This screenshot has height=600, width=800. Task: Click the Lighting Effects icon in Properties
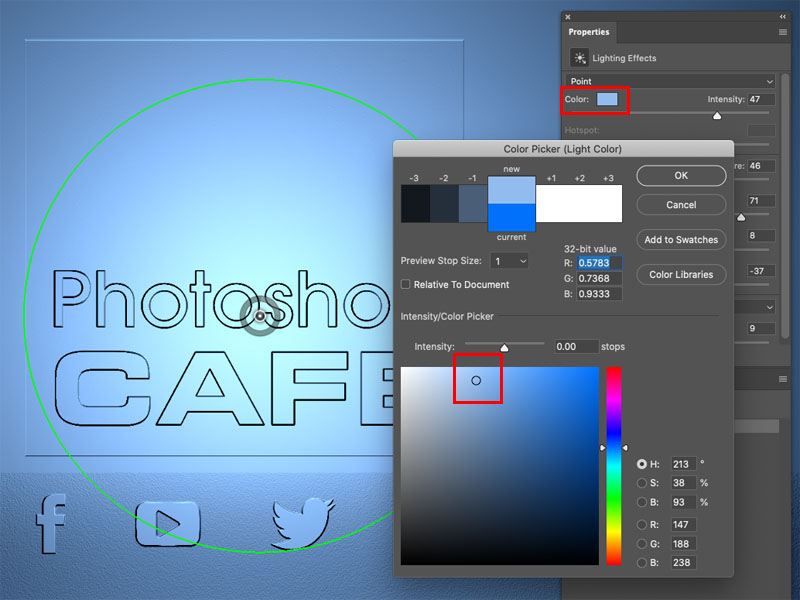[x=580, y=58]
